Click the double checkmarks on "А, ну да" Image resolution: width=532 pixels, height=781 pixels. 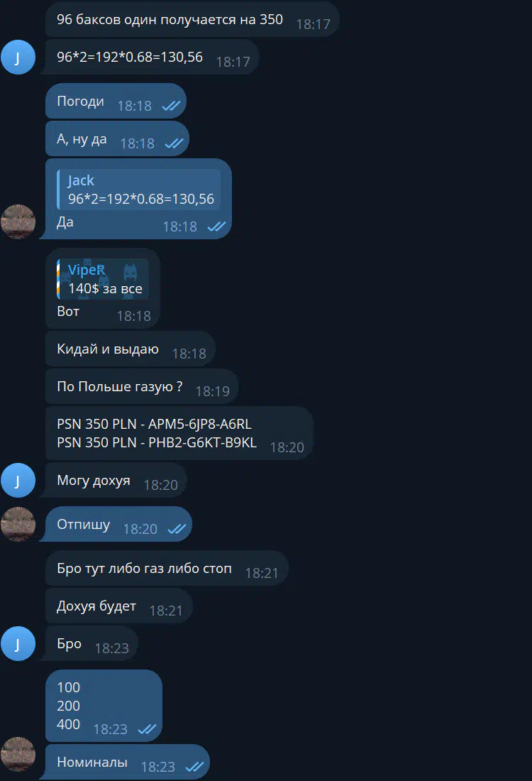tap(174, 143)
